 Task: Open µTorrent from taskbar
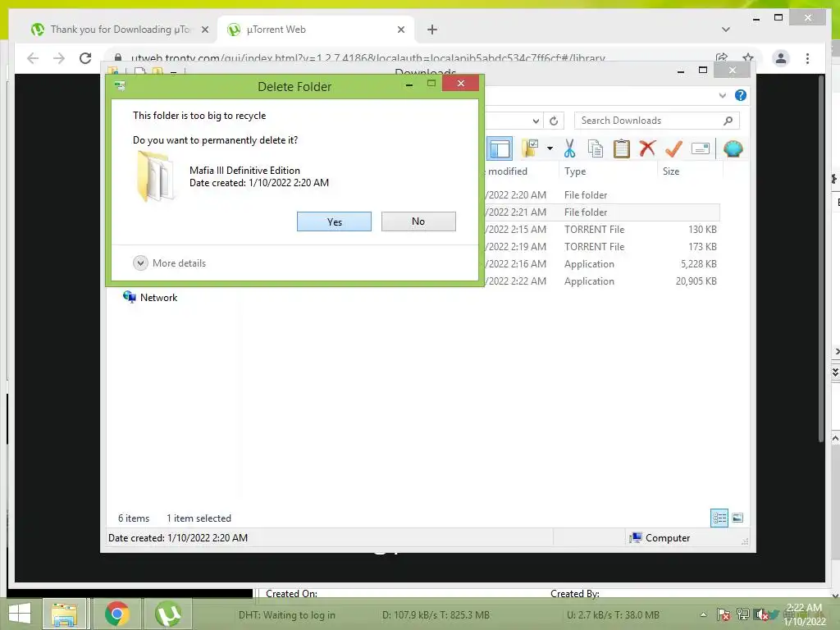pyautogui.click(x=168, y=614)
